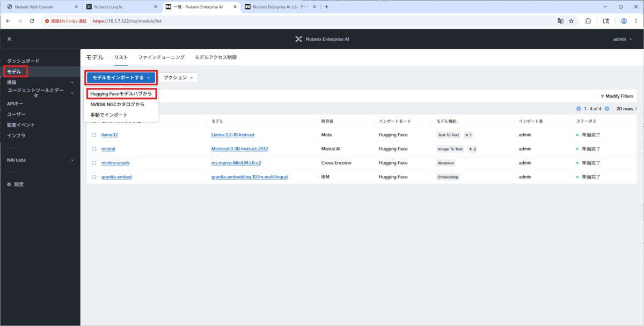The height and width of the screenshot is (326, 644).
Task: Open 監査イベント in the sidebar
Action: [x=20, y=125]
